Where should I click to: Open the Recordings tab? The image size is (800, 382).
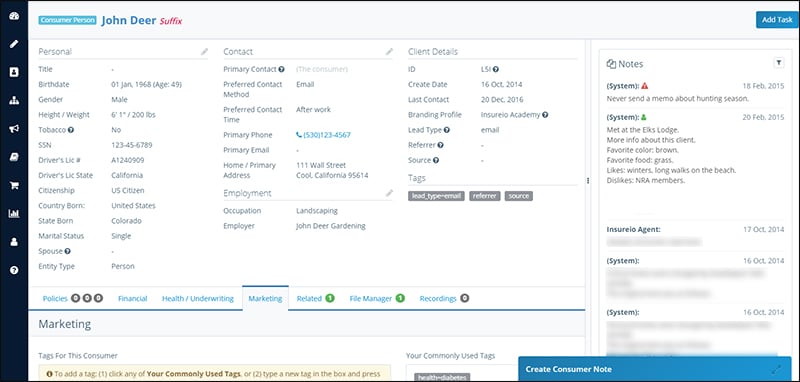[x=444, y=298]
